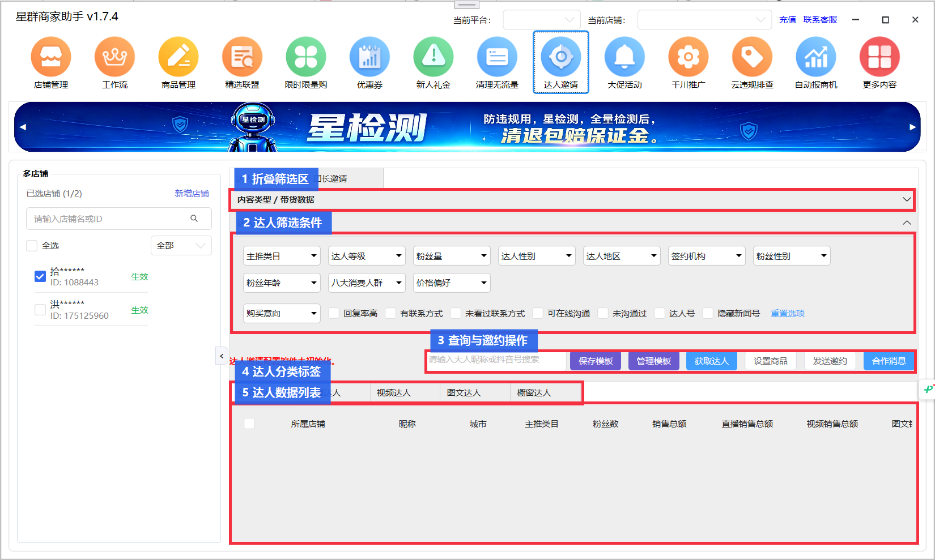Image resolution: width=935 pixels, height=560 pixels.
Task: Expand the 内容类型 / 带货数据 section
Action: pos(573,199)
